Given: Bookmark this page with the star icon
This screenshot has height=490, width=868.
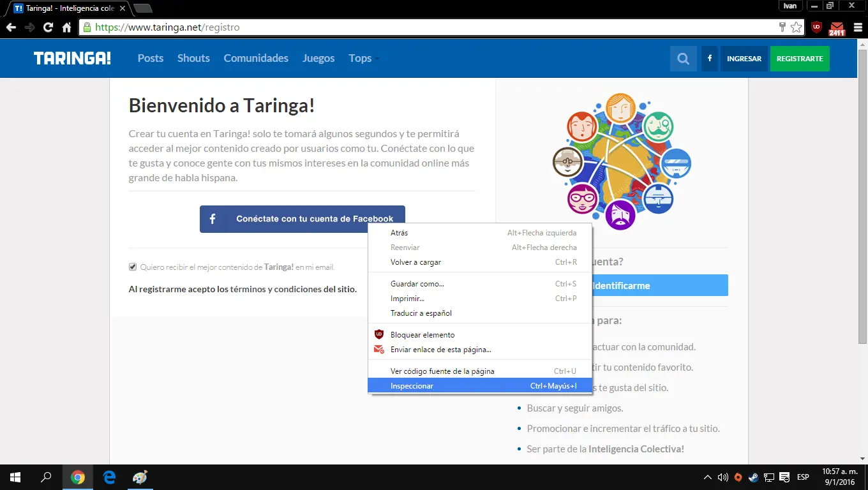Looking at the screenshot, I should point(797,27).
